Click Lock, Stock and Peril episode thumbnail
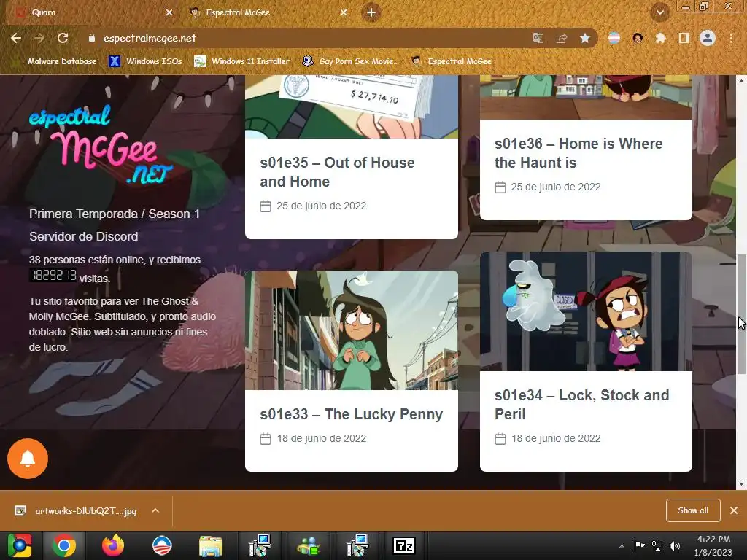Viewport: 747px width, 560px height. pos(586,311)
